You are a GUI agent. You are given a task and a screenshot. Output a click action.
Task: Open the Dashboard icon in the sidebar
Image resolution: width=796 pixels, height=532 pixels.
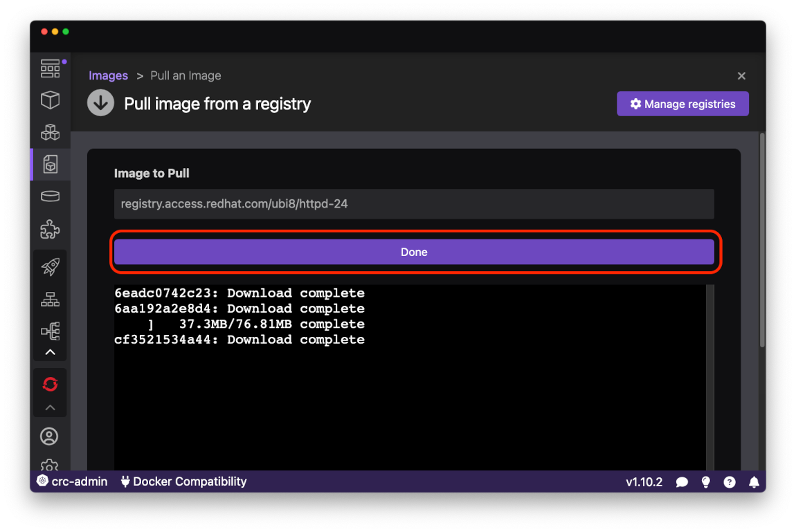click(x=51, y=68)
